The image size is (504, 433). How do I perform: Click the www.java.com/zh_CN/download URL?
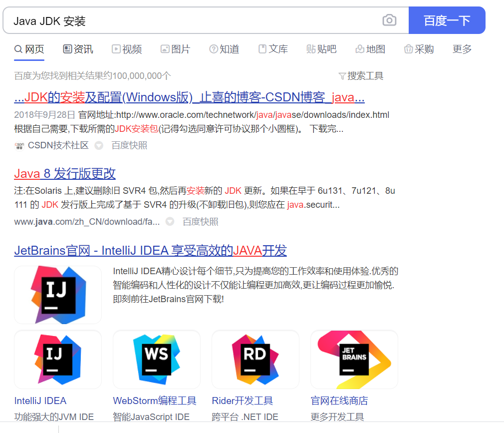[87, 222]
